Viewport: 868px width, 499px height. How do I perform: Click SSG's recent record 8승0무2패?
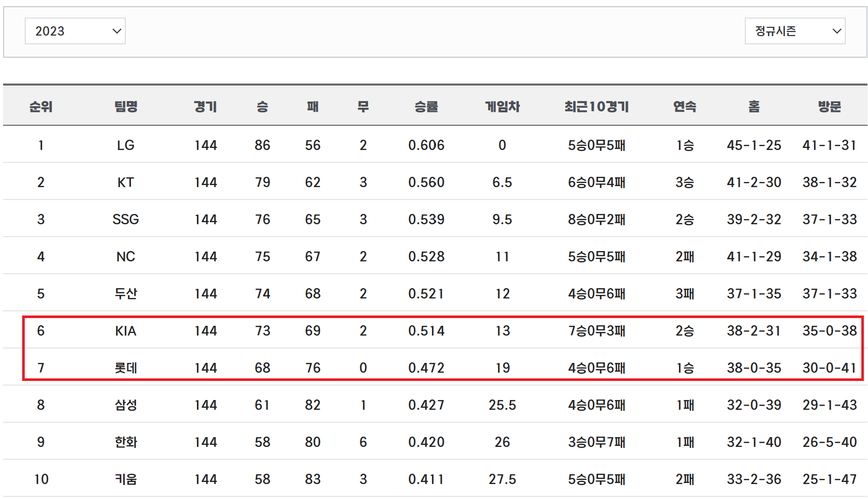click(x=596, y=220)
